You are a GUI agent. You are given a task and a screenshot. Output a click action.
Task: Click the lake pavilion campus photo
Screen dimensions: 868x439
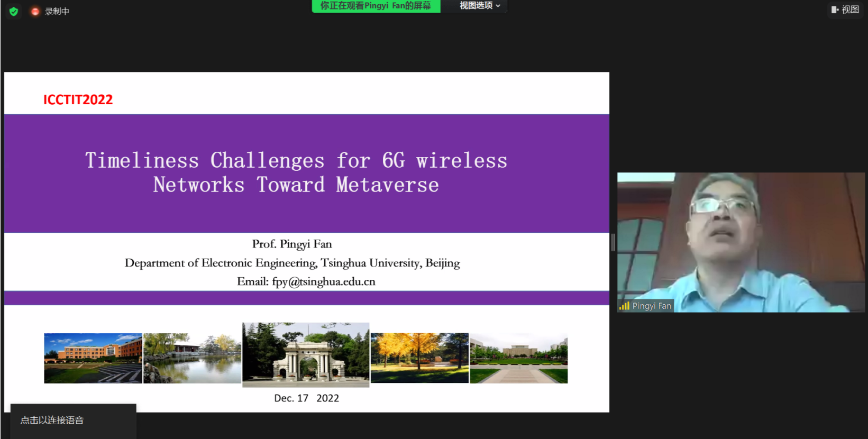(x=192, y=358)
